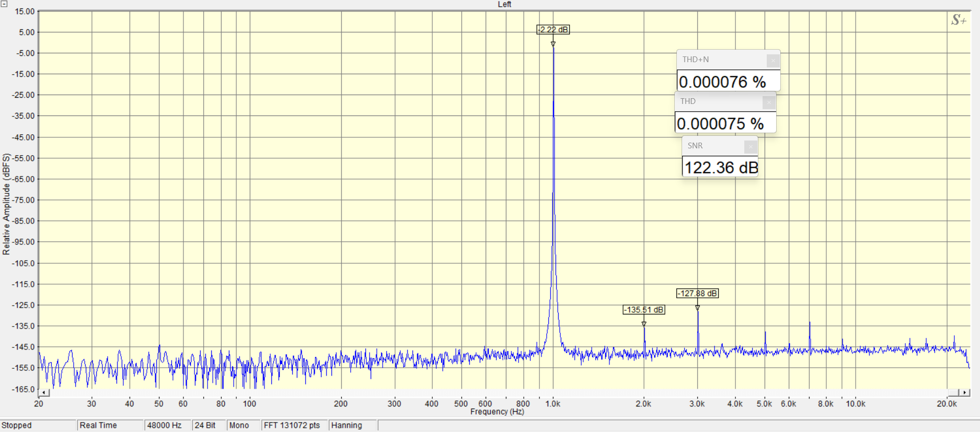Screen dimensions: 980x432
Task: Click the 122.36 dB SNR value display
Action: (x=720, y=168)
